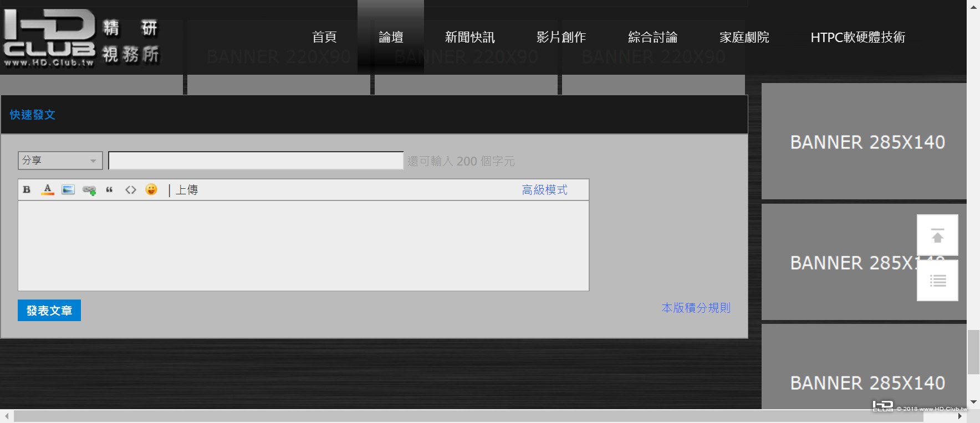
Task: Open the font color picker
Action: click(48, 189)
